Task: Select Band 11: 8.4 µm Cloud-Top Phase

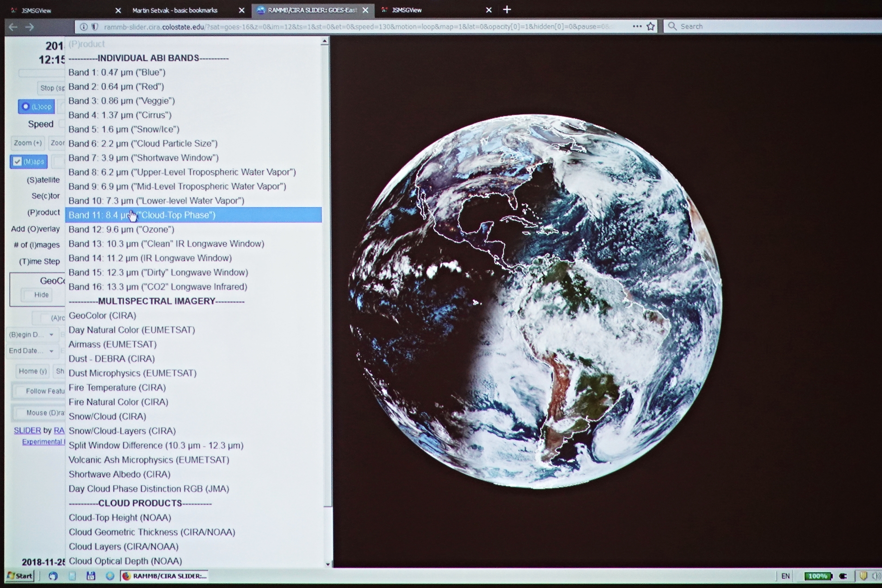Action: 193,215
